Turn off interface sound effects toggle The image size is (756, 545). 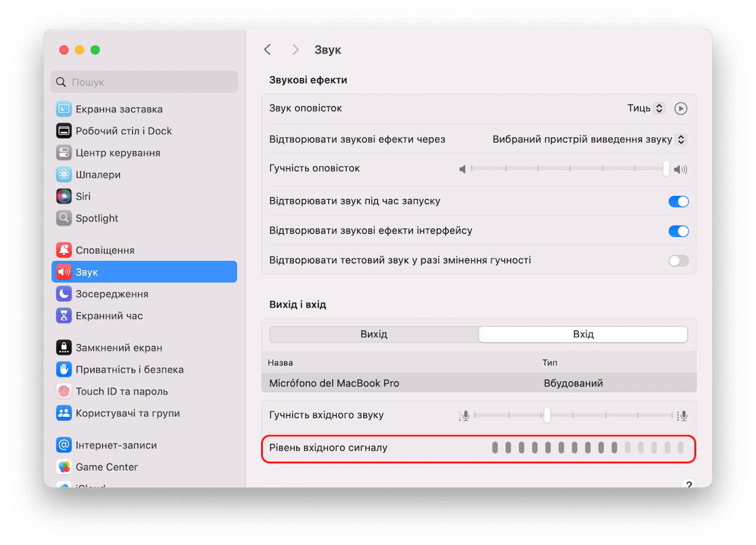[x=678, y=231]
